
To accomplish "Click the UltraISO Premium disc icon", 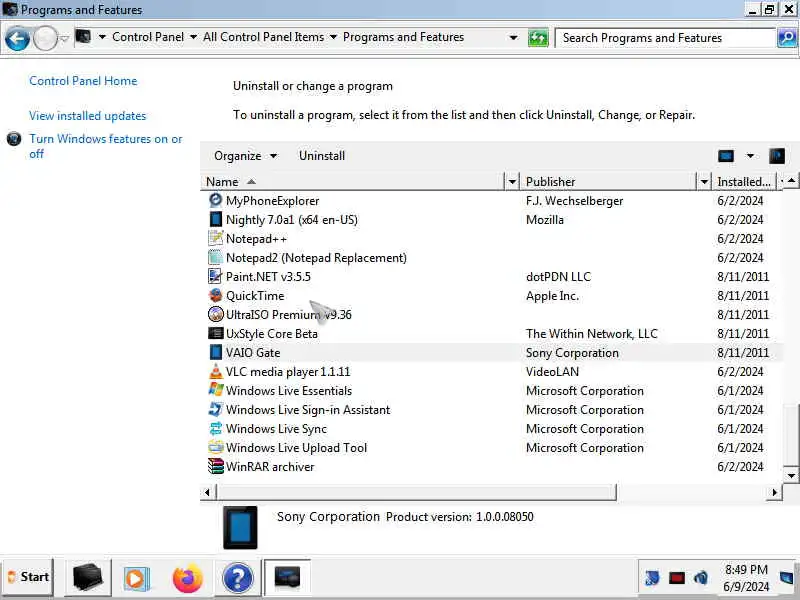I will pos(215,314).
